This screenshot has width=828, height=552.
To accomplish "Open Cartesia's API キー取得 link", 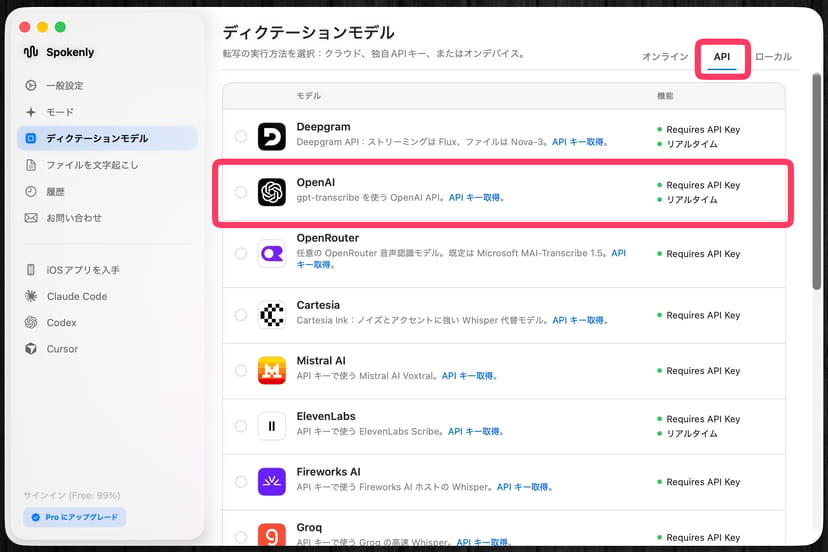I will 580,320.
